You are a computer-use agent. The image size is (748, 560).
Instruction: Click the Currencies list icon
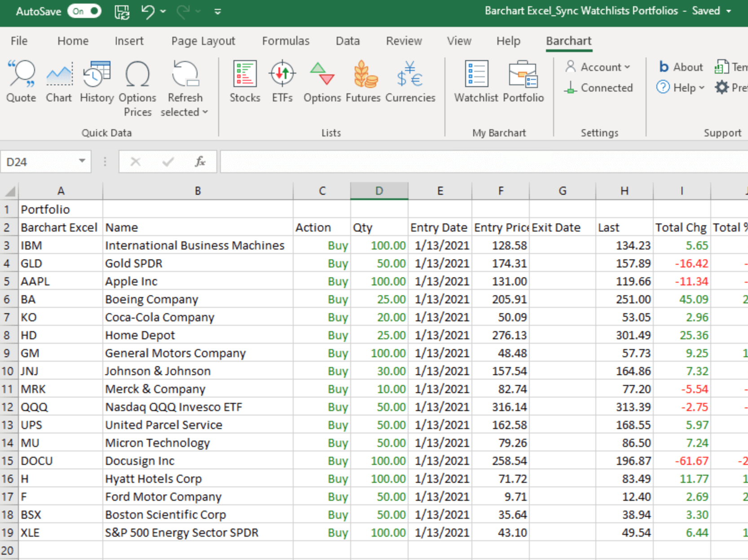click(410, 82)
